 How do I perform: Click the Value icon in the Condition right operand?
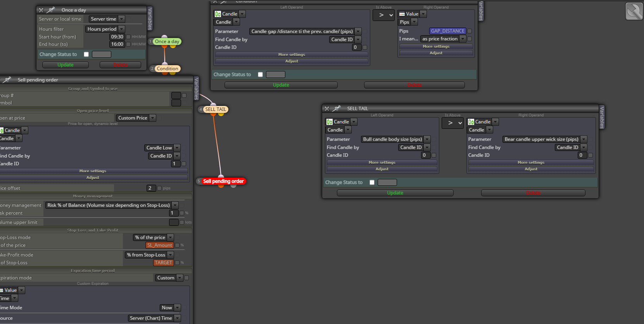point(402,14)
